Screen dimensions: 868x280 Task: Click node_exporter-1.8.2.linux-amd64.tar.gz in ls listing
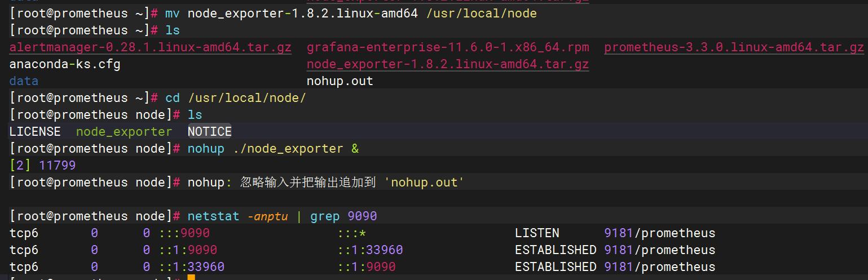pos(448,64)
